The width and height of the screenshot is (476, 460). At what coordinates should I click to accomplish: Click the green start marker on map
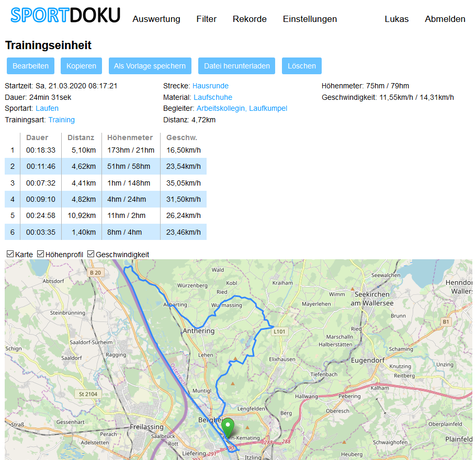(228, 426)
